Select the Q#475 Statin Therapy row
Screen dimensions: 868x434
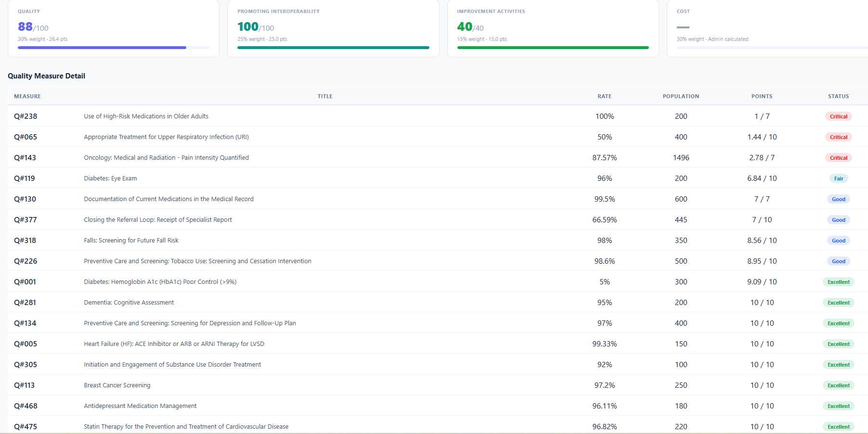click(186, 426)
